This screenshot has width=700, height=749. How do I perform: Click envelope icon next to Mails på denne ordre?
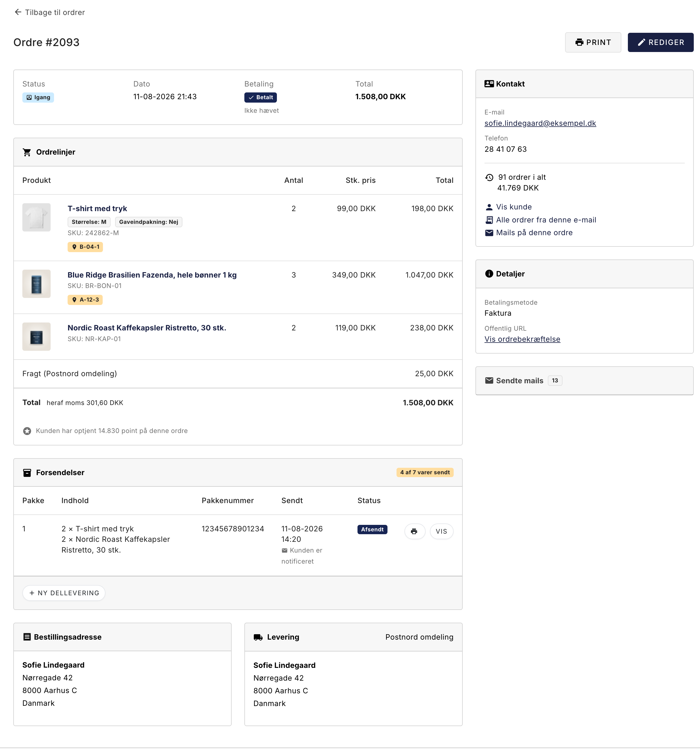click(489, 232)
